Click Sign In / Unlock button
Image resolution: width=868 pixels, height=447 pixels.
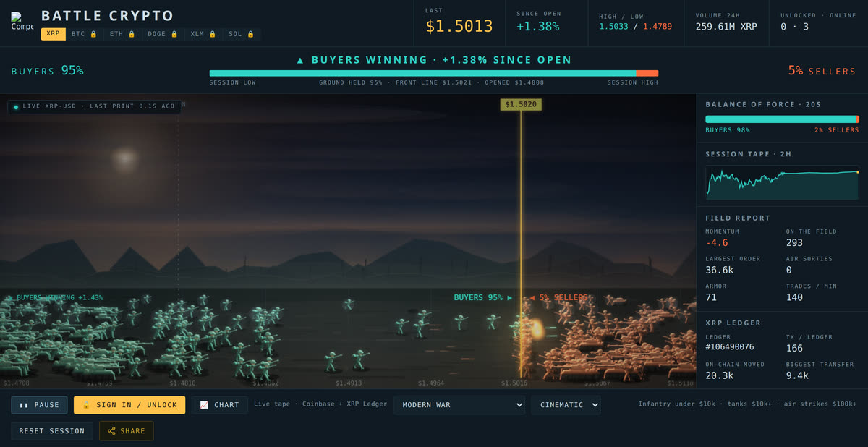[129, 405]
